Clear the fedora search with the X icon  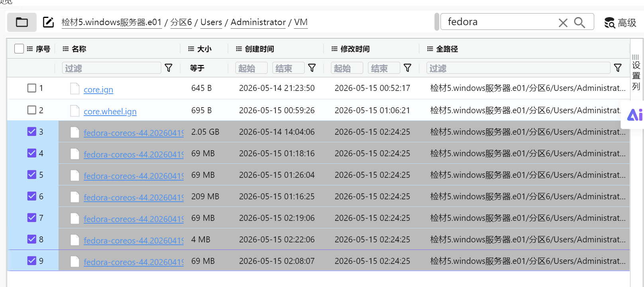(563, 23)
